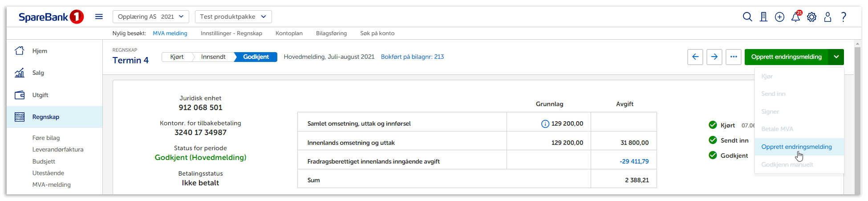Go to next term with right arrow
868x201 pixels.
(714, 57)
